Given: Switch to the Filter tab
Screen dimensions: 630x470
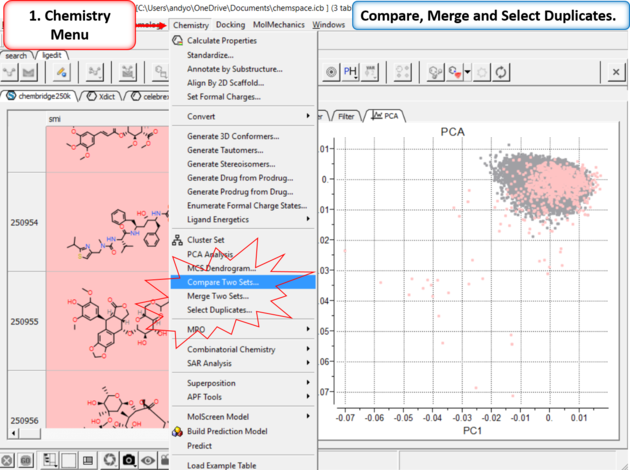Looking at the screenshot, I should 345,116.
